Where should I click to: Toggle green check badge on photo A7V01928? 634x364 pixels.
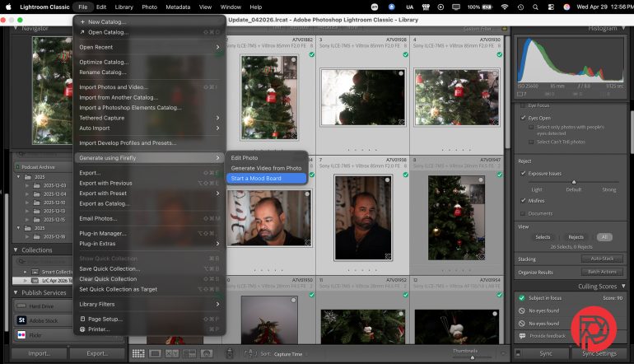click(x=406, y=54)
